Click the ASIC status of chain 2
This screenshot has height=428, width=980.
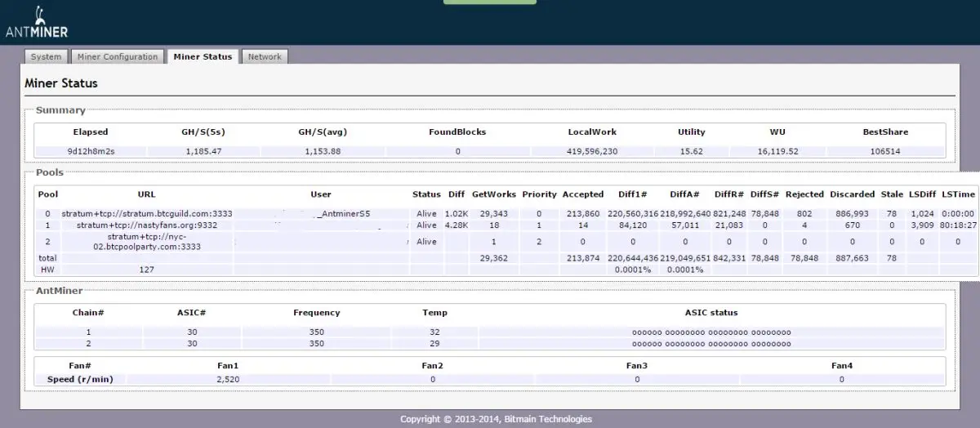711,344
